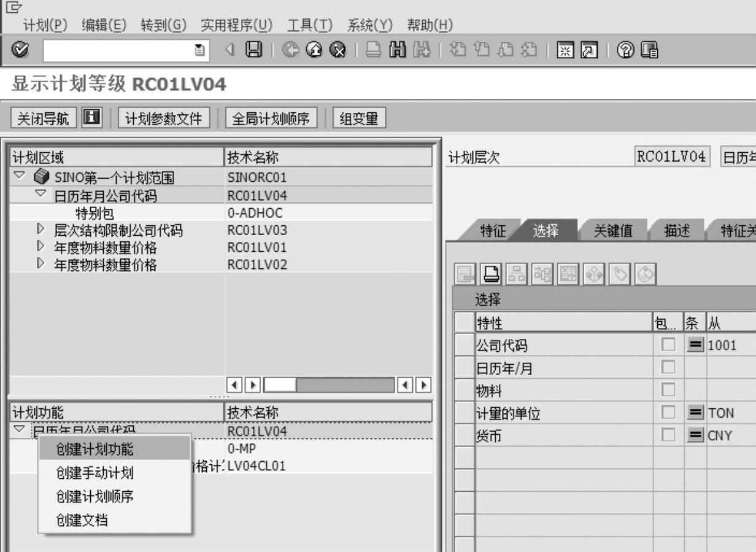Click the 关闭导航 button
Image resolution: width=756 pixels, height=552 pixels.
[44, 118]
